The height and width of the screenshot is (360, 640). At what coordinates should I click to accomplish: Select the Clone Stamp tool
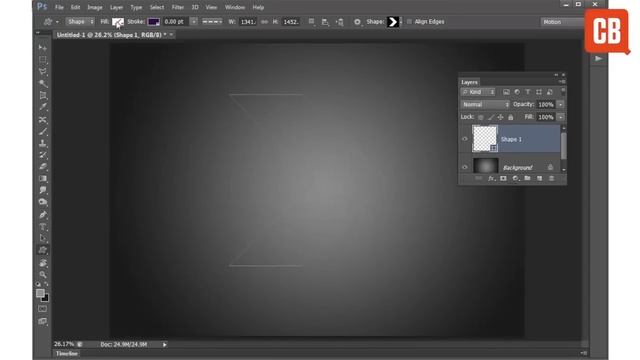[x=42, y=143]
